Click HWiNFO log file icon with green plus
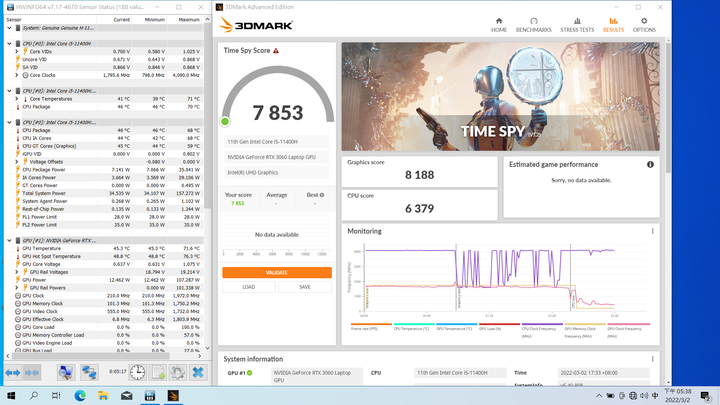Screen dimensions: 720x405 (x=158, y=372)
